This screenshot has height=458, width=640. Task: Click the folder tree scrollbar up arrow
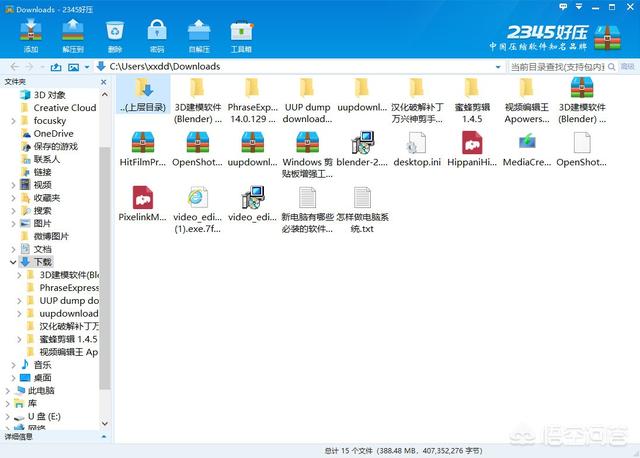[x=105, y=94]
